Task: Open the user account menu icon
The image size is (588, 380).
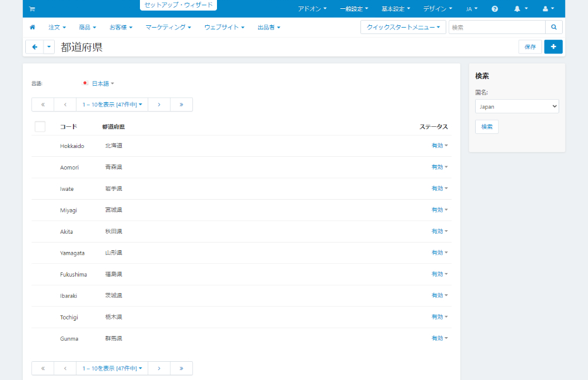Action: coord(548,9)
